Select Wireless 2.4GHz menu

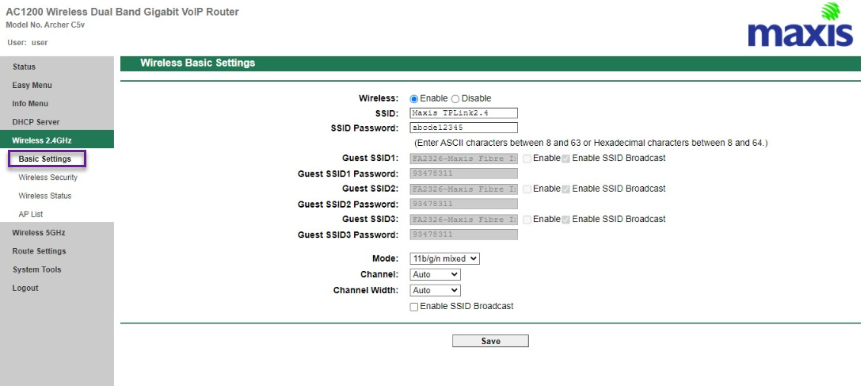(57, 139)
